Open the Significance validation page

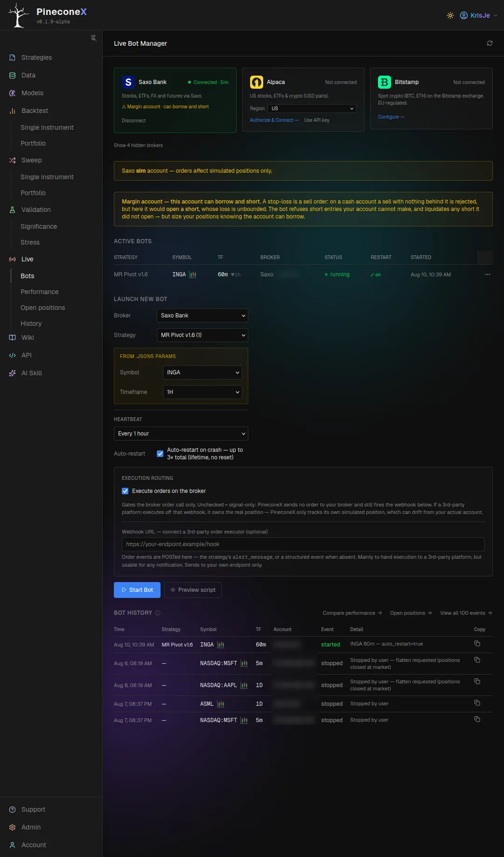click(39, 226)
